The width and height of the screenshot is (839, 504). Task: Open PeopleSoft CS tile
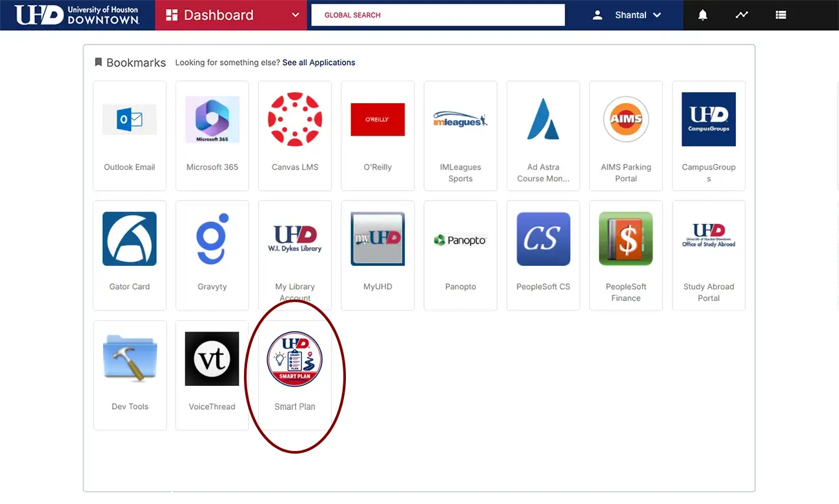(543, 256)
